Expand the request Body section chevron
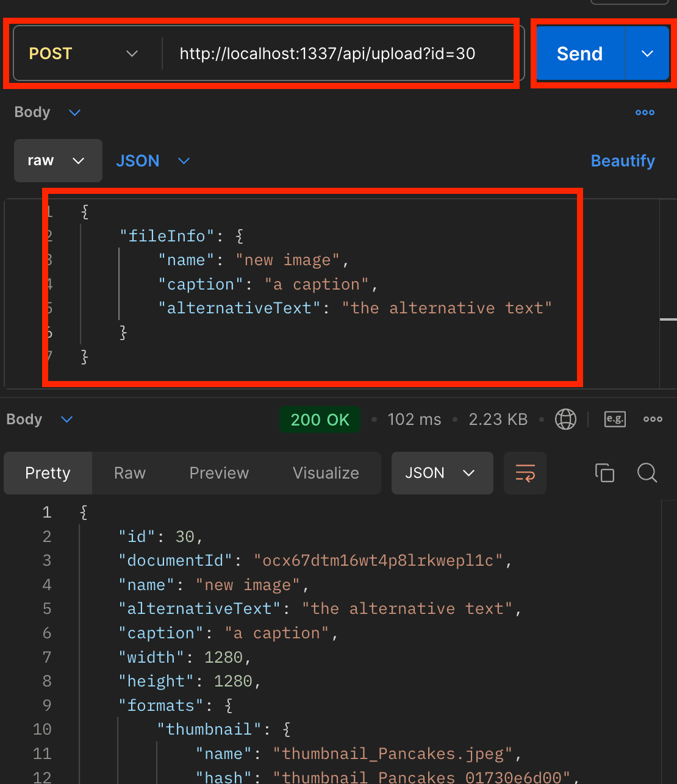This screenshot has width=677, height=784. [75, 113]
